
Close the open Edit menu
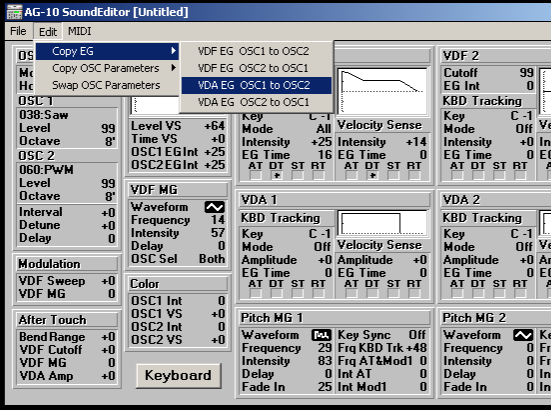coord(48,32)
